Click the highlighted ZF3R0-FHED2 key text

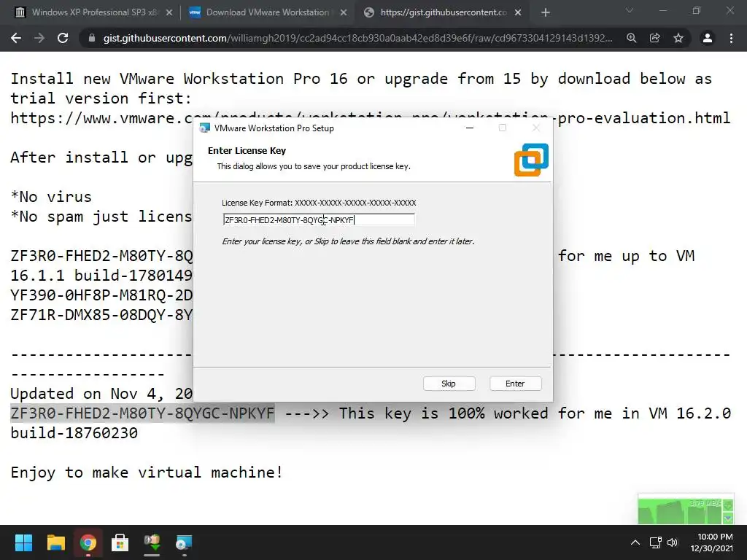pyautogui.click(x=142, y=413)
